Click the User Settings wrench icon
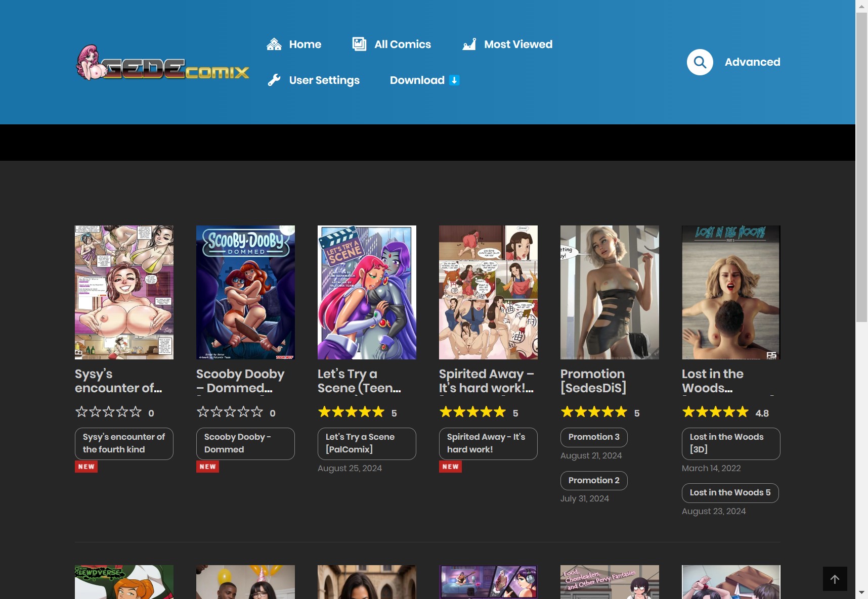The image size is (868, 599). click(x=274, y=80)
